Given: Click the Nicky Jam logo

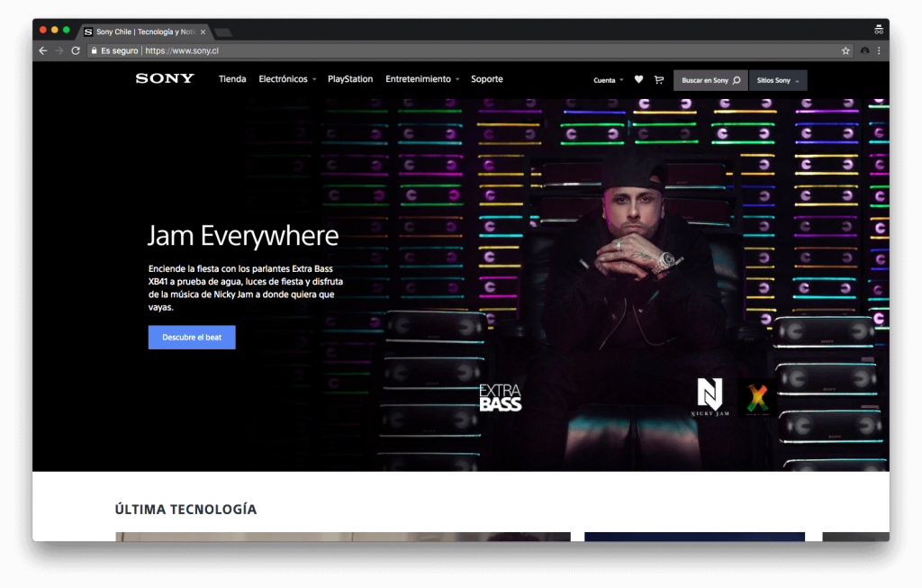Looking at the screenshot, I should (710, 397).
